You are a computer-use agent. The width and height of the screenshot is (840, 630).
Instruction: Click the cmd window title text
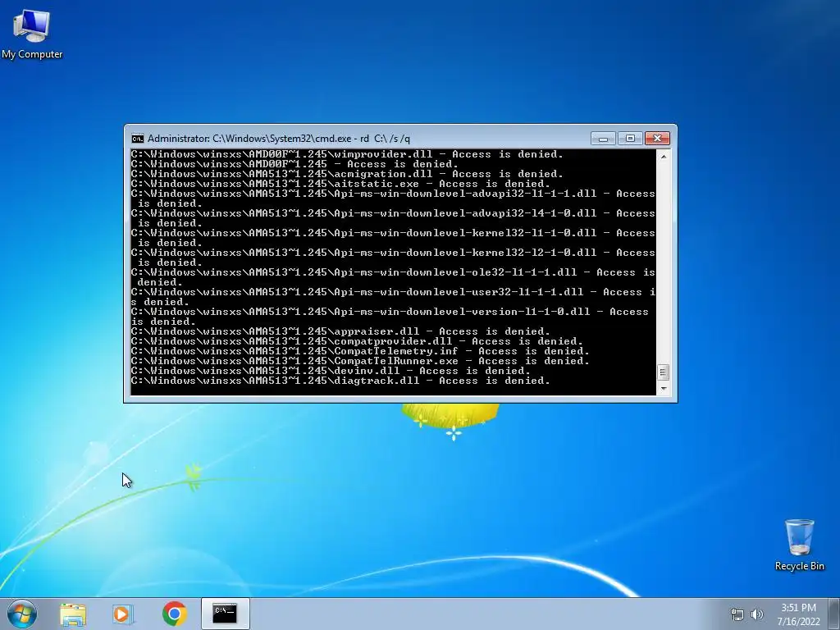tap(279, 139)
